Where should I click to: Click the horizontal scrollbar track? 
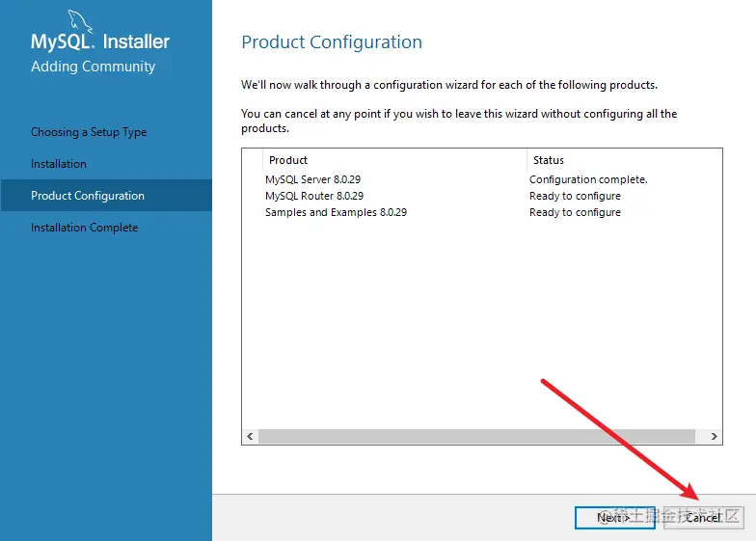point(476,436)
